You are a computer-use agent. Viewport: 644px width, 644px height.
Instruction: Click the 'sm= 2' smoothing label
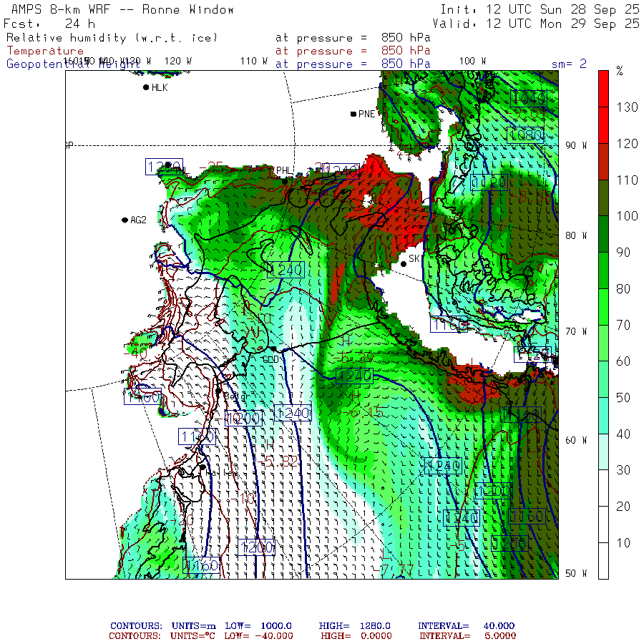coord(569,64)
